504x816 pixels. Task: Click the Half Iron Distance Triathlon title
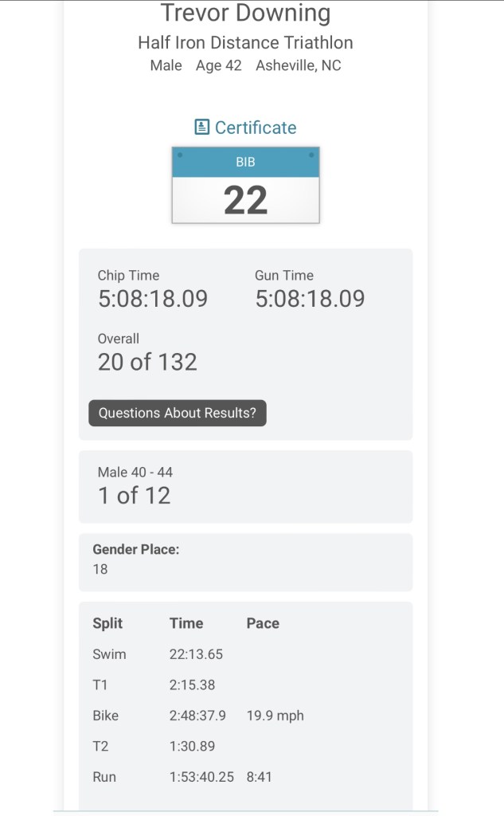pos(245,42)
